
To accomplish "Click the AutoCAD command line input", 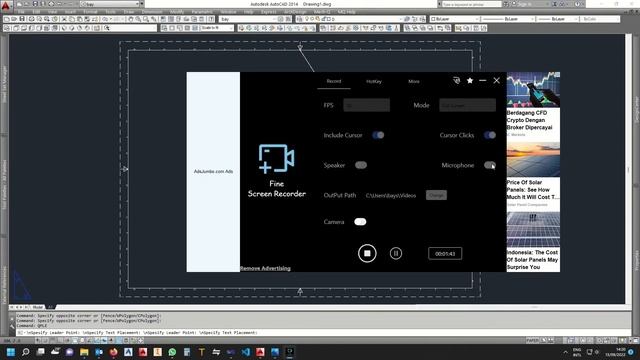I will (322, 333).
